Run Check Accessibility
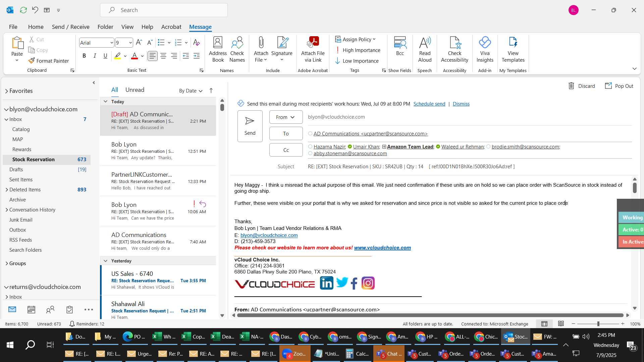The height and width of the screenshot is (362, 644). tap(454, 49)
